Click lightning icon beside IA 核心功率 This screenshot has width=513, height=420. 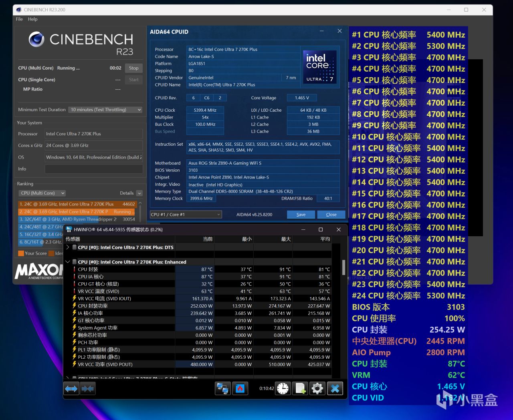tap(75, 313)
